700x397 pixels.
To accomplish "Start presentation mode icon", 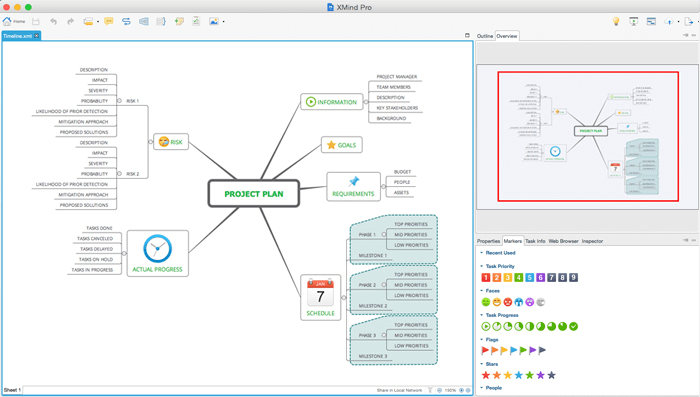I will click(x=633, y=21).
